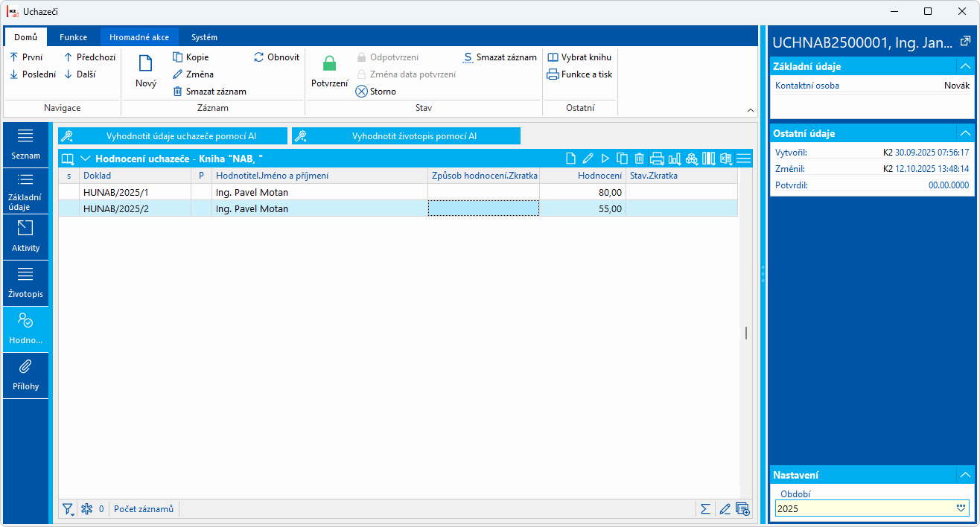Switch to Domů ribbon tab
The width and height of the screenshot is (980, 527).
point(26,37)
